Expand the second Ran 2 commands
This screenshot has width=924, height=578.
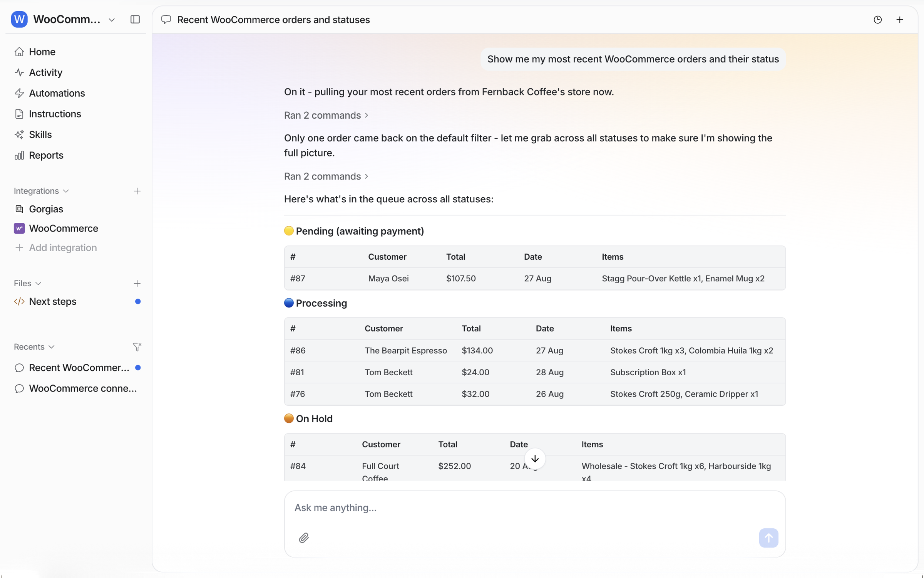(326, 176)
